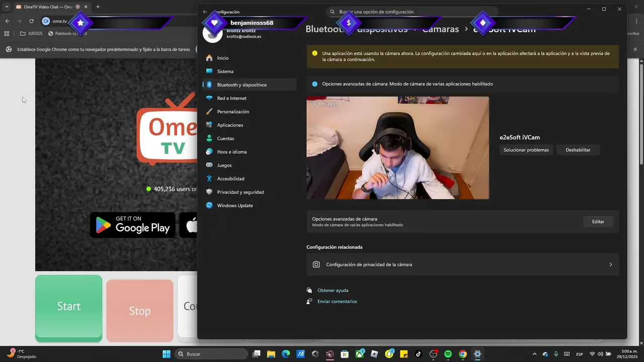The image size is (644, 362).
Task: Open the Aplicaciones settings section
Action: 250,125
